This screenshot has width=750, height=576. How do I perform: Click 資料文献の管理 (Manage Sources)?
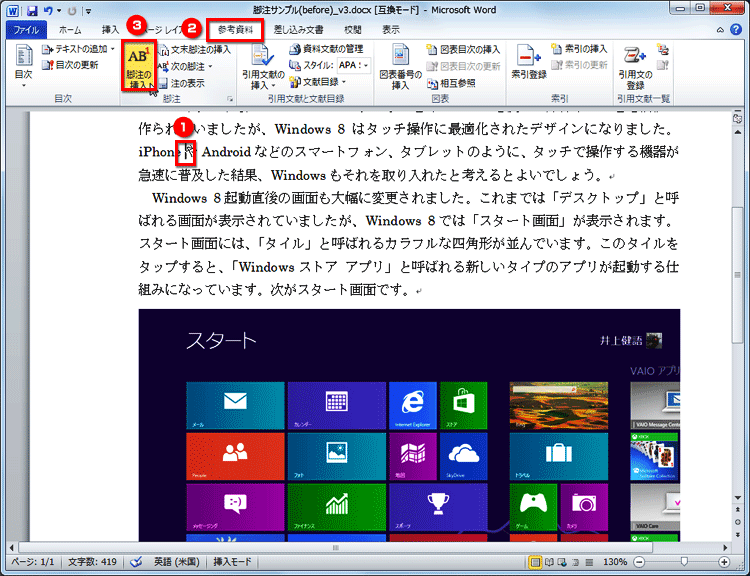coord(326,49)
